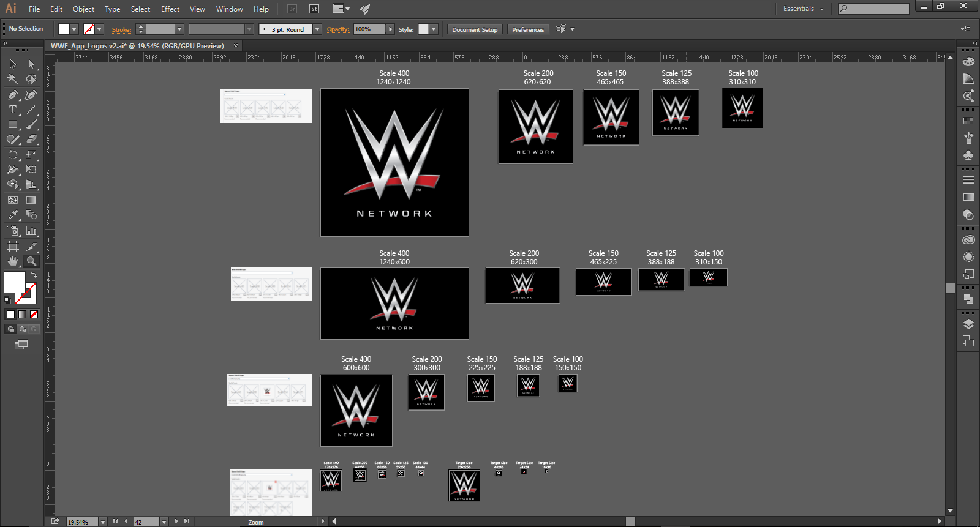The image size is (980, 527).
Task: Open graphic Style dropdown
Action: coord(434,29)
